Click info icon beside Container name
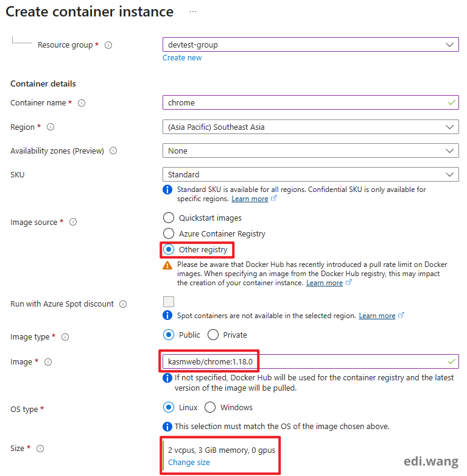467x476 pixels. click(x=82, y=103)
